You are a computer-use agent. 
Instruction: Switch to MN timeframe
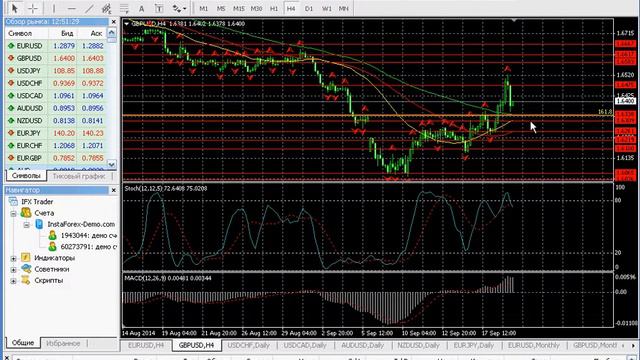click(x=344, y=8)
